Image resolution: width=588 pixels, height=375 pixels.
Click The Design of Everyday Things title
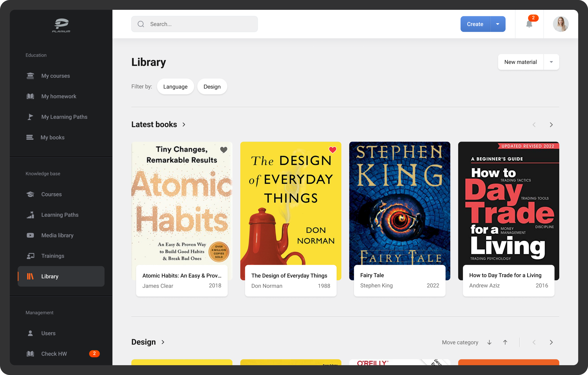click(x=289, y=276)
